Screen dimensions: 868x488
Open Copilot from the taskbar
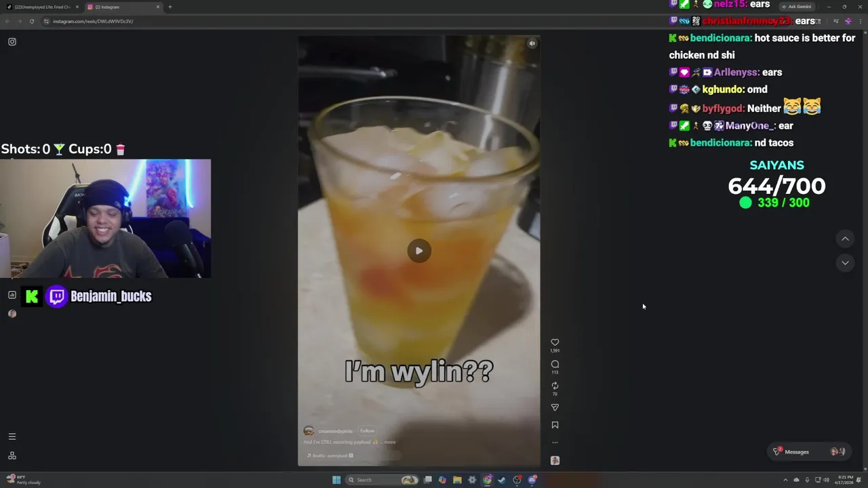[x=443, y=480]
